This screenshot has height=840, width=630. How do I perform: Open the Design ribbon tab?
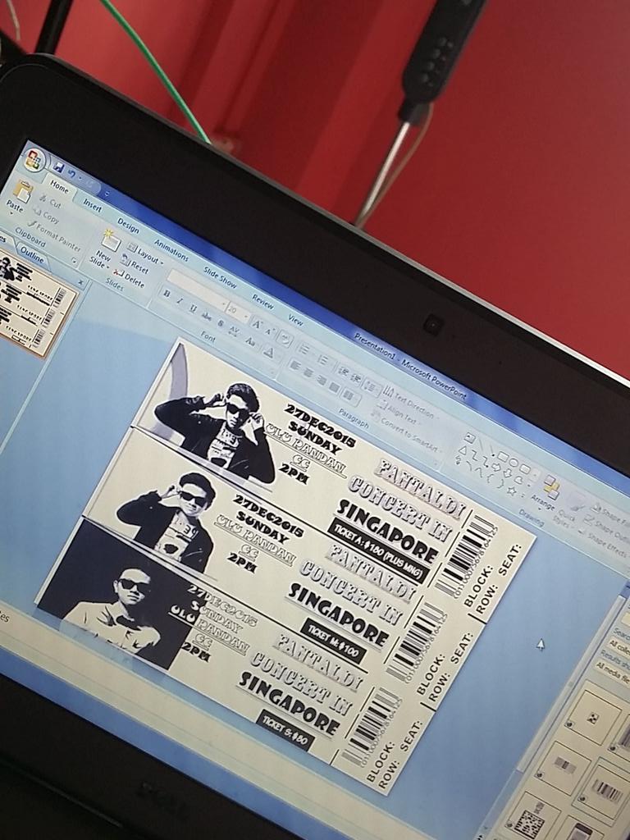point(129,226)
